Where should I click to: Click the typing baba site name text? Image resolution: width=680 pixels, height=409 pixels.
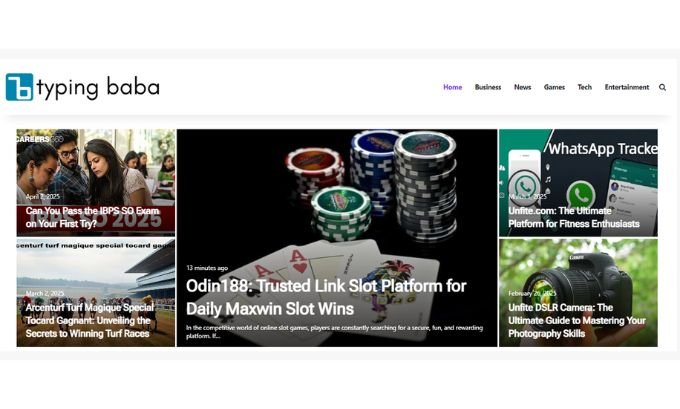tap(98, 88)
